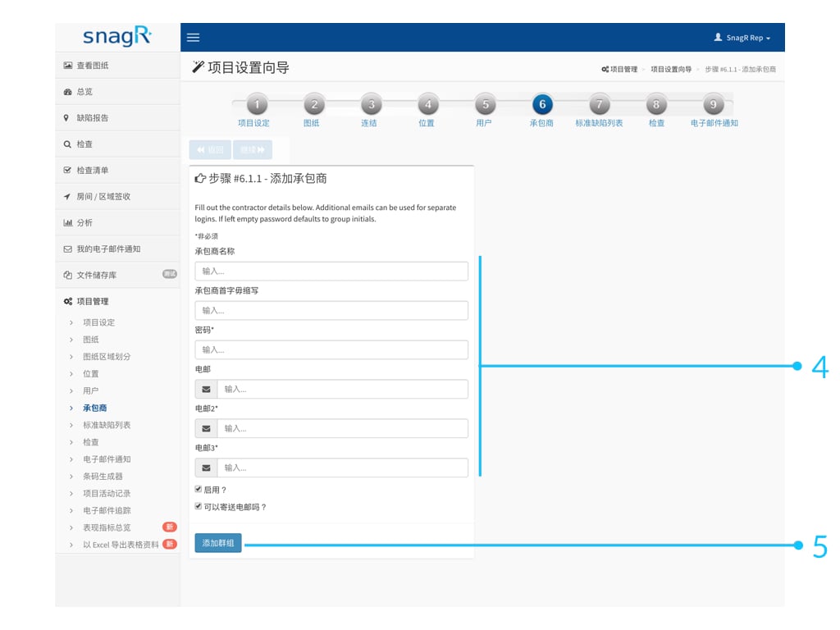This screenshot has width=840, height=630.
Task: Click the 项目管理 gears icon in sidebar
Action: coord(67,302)
